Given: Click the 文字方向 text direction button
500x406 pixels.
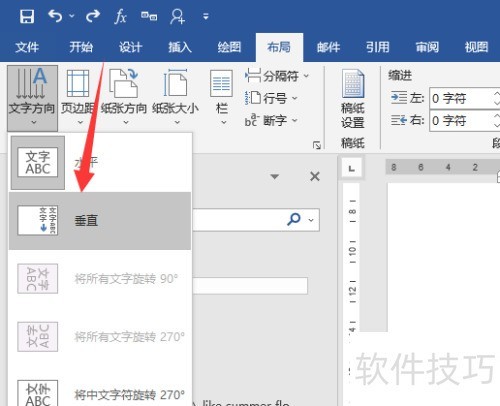Looking at the screenshot, I should pyautogui.click(x=32, y=98).
